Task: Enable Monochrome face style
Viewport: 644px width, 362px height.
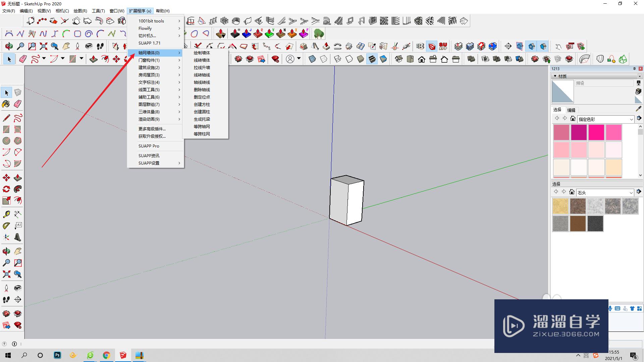Action: click(x=383, y=59)
